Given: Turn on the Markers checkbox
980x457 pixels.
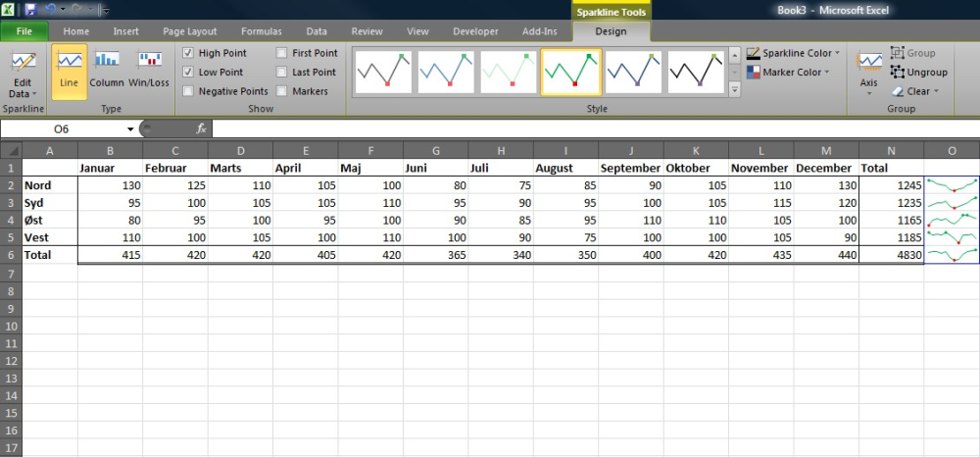Looking at the screenshot, I should pos(282,91).
